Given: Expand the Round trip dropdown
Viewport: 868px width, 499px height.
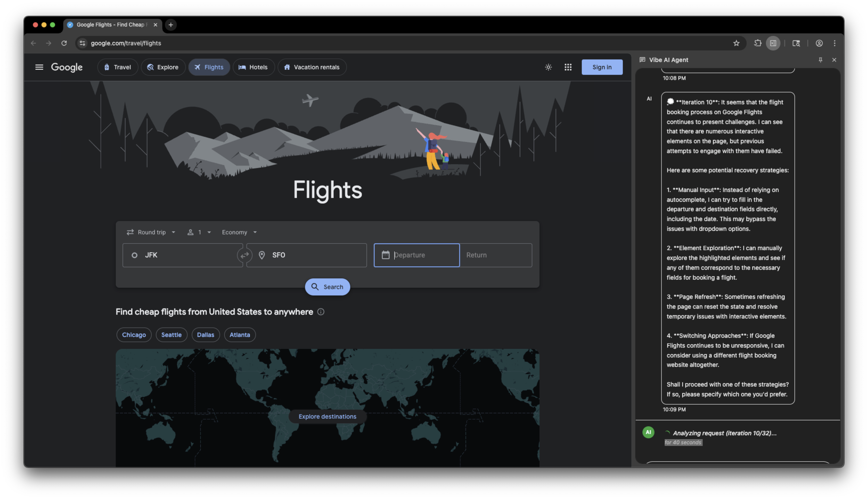Looking at the screenshot, I should pos(151,232).
